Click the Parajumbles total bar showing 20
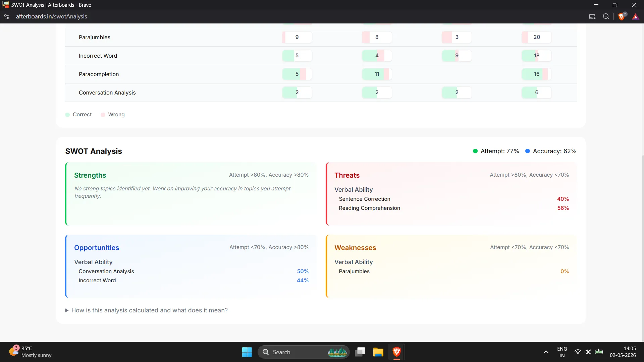The width and height of the screenshot is (644, 362). coord(537,37)
